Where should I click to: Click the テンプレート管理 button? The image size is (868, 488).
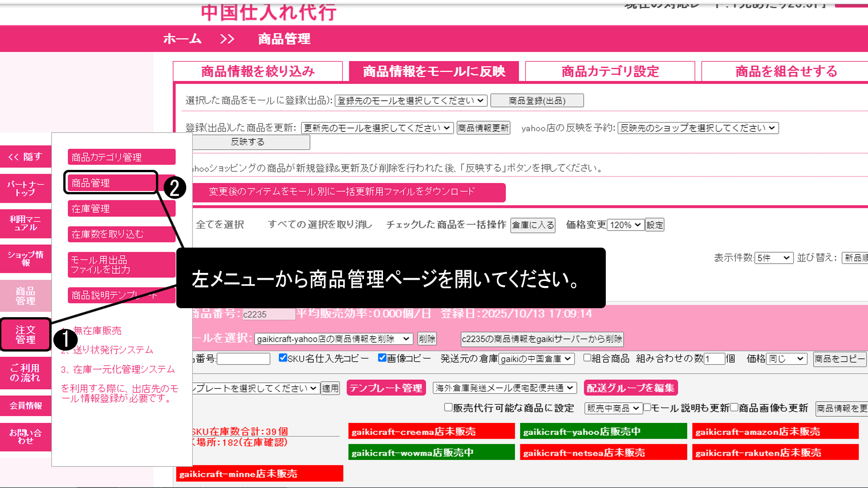386,388
